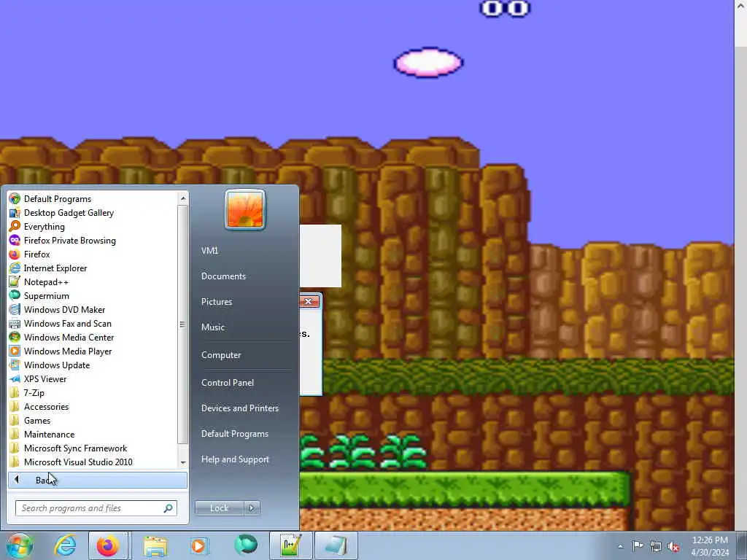
Task: Expand the 7-Zip folder
Action: [x=34, y=393]
